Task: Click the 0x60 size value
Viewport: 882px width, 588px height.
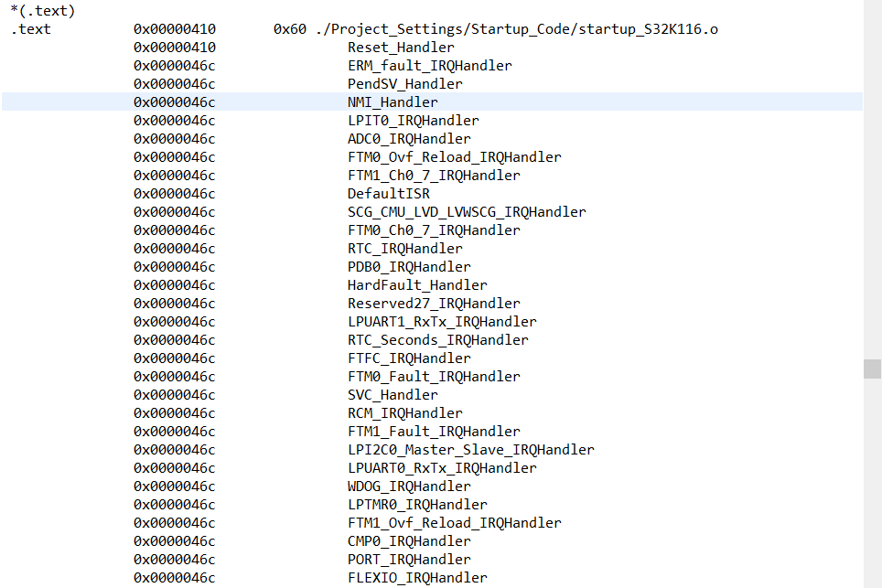Action: (x=290, y=29)
